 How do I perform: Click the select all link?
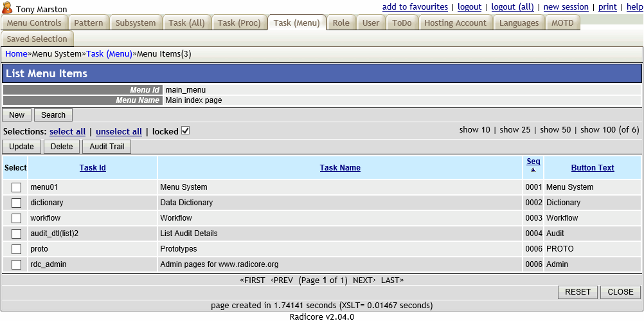tap(67, 132)
